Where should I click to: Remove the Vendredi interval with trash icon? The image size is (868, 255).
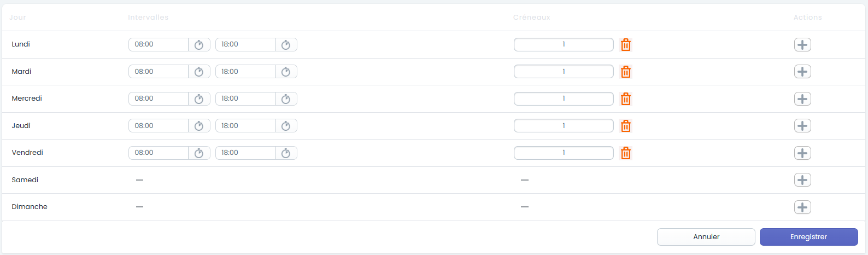626,153
